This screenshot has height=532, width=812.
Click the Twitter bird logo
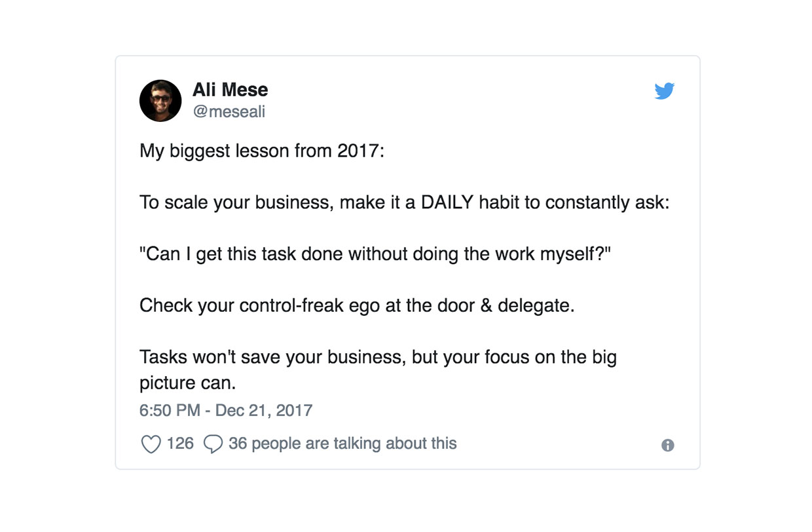click(664, 91)
